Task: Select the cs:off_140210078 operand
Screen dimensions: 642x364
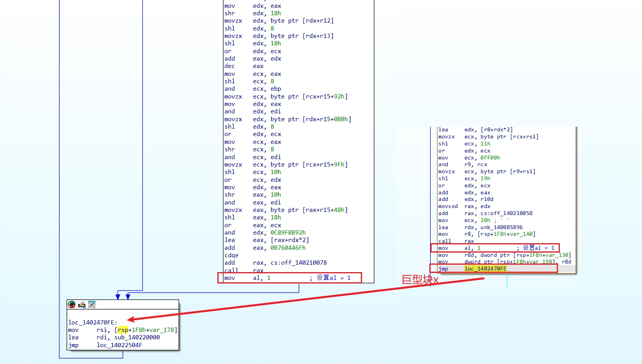Action: 299,263
